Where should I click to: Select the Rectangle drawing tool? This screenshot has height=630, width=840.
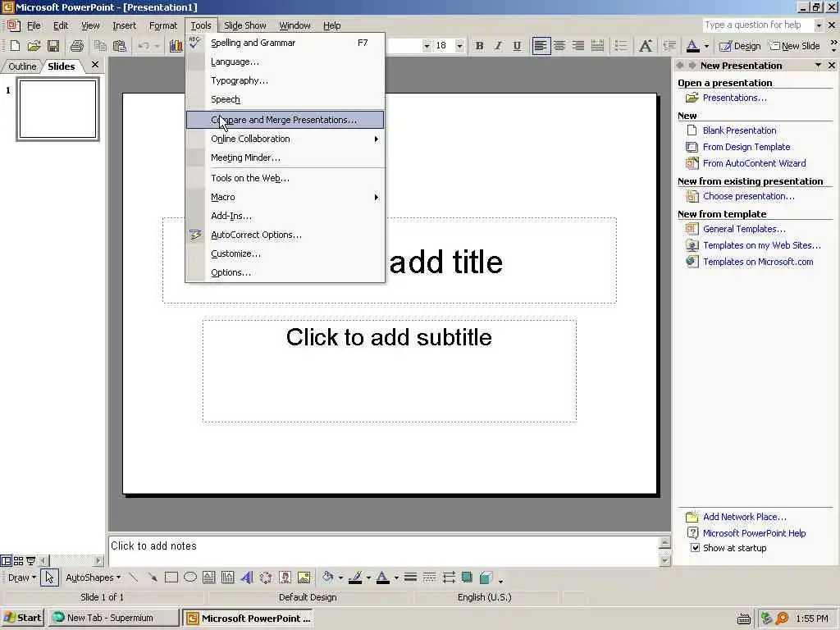[171, 577]
